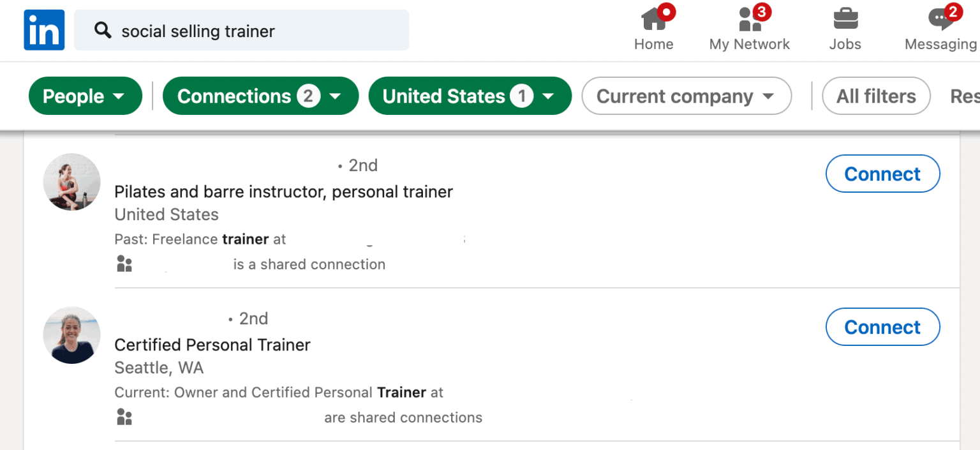
Task: Connect with the Pilates and barre instructor
Action: [882, 173]
